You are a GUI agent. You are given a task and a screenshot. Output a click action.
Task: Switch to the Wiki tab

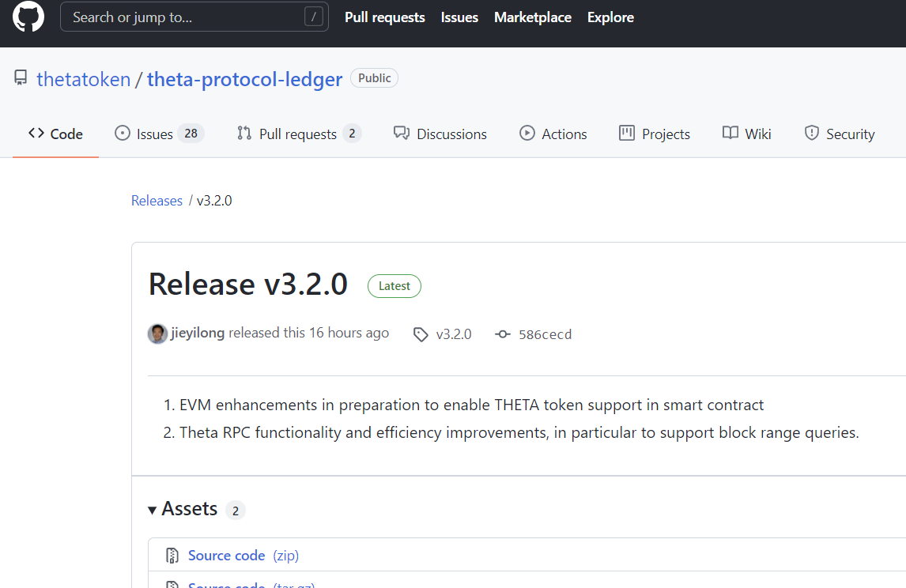tap(746, 134)
